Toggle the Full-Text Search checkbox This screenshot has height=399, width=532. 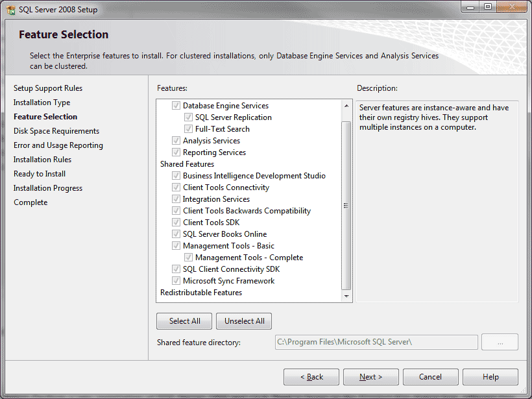(x=188, y=129)
